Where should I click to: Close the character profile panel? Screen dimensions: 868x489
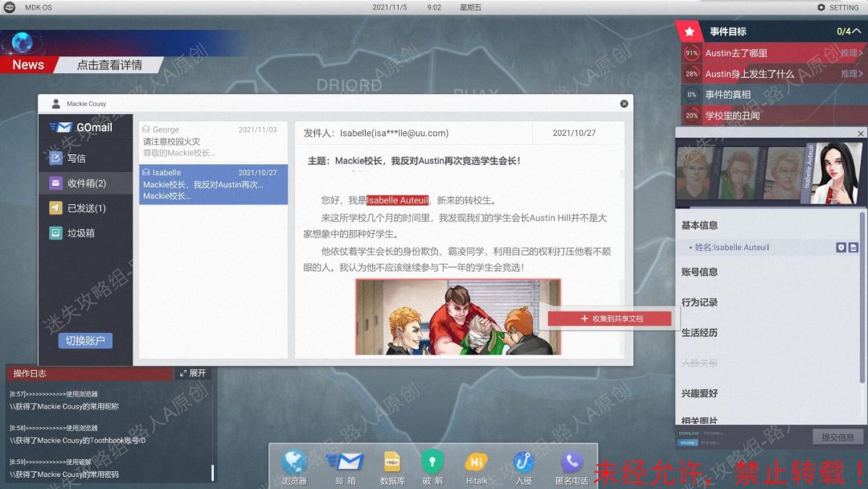860,134
